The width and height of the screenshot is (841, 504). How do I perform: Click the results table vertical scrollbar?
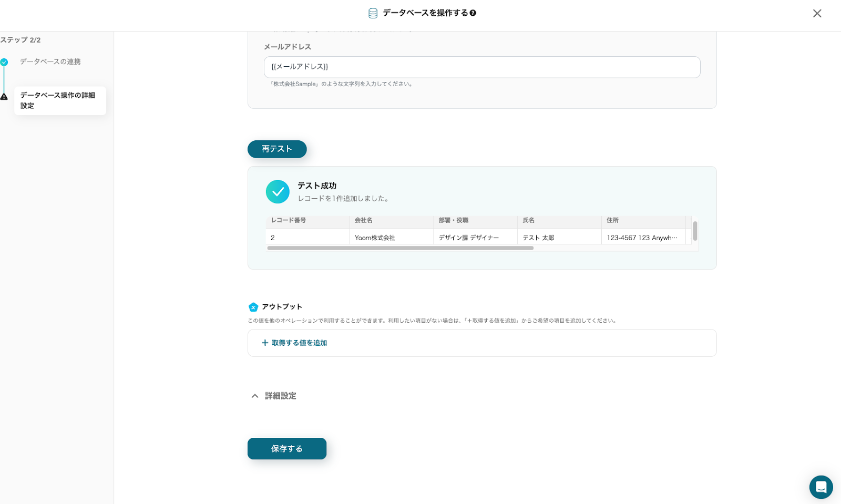click(x=695, y=231)
